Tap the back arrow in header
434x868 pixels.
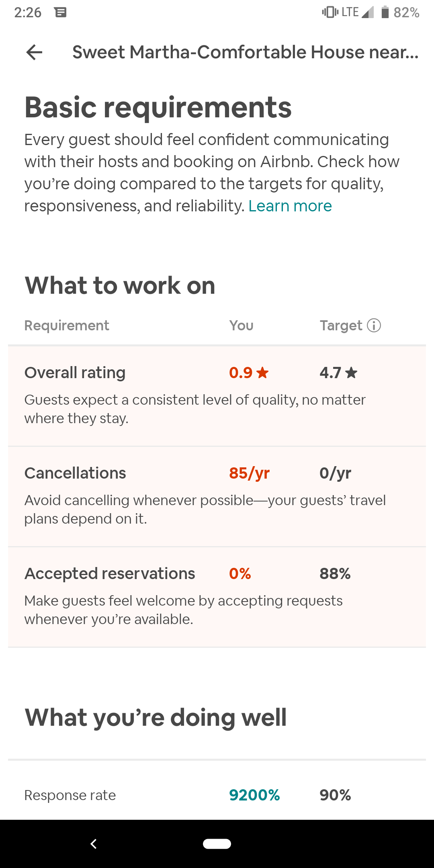(34, 52)
